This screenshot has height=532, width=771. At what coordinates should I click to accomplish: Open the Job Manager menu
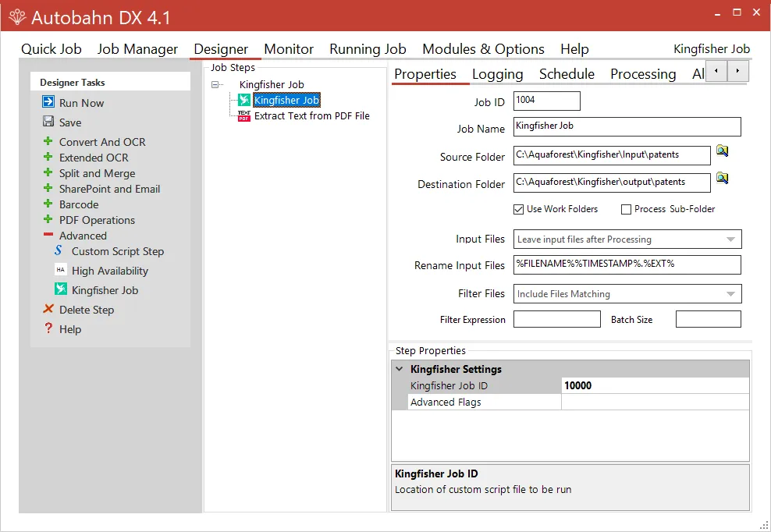(x=137, y=49)
